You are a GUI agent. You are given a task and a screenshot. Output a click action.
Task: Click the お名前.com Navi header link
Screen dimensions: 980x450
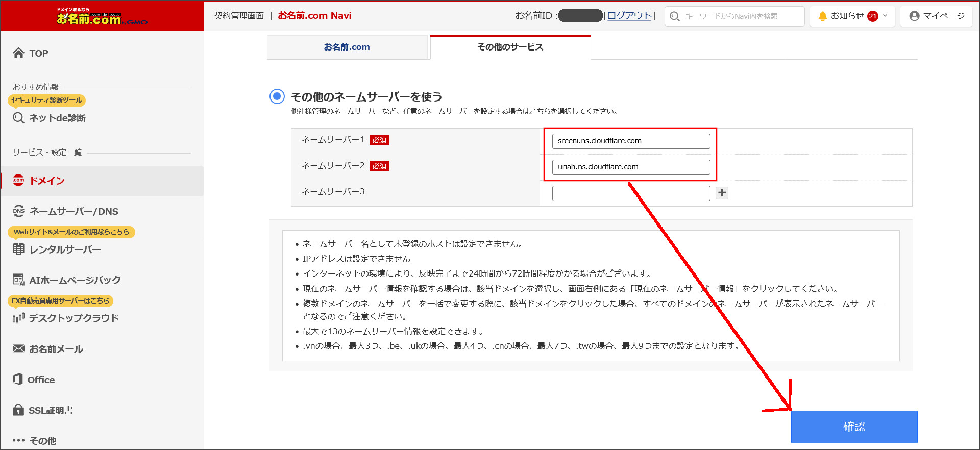(314, 16)
